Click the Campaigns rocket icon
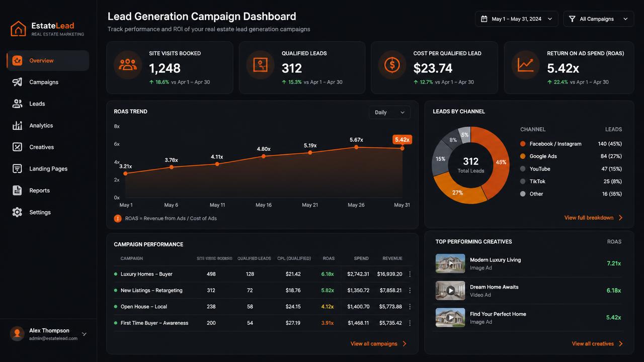Viewport: 644px width, 362px height. click(x=17, y=82)
